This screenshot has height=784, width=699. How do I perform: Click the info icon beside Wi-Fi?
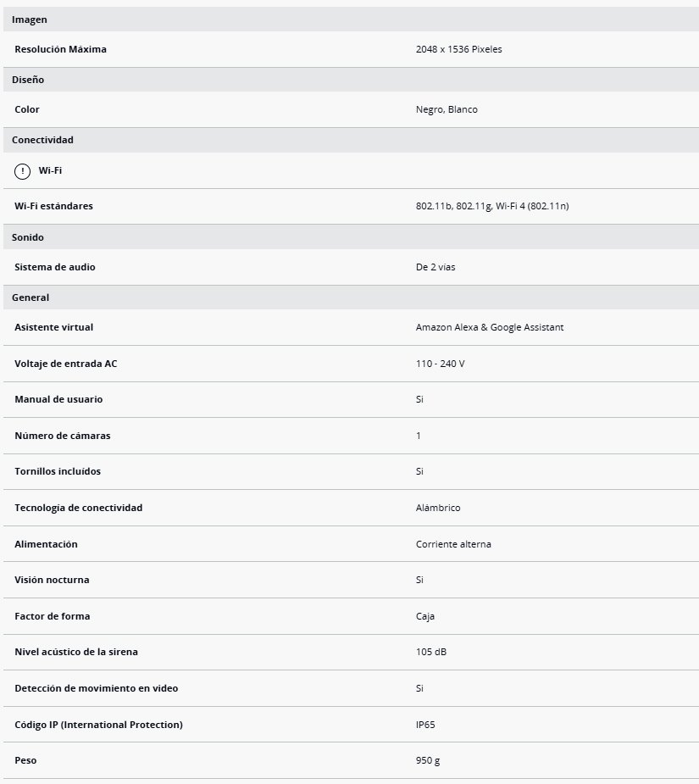point(22,171)
